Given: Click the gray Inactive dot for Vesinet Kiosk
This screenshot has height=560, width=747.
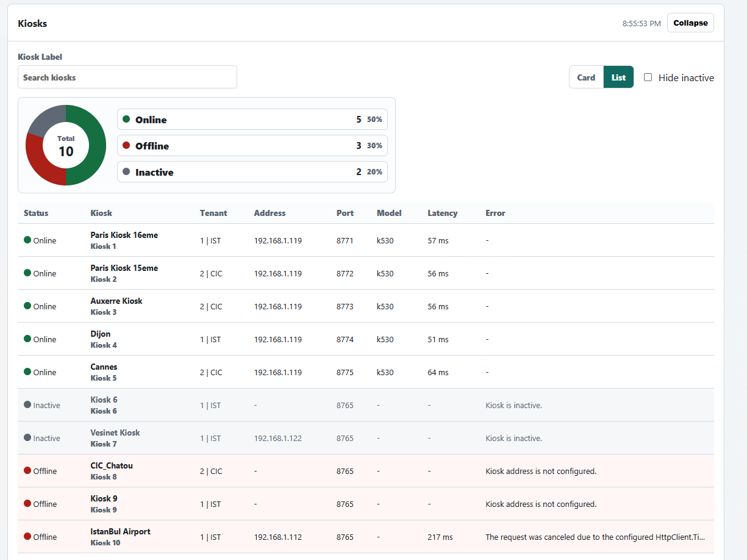Looking at the screenshot, I should click(x=27, y=438).
